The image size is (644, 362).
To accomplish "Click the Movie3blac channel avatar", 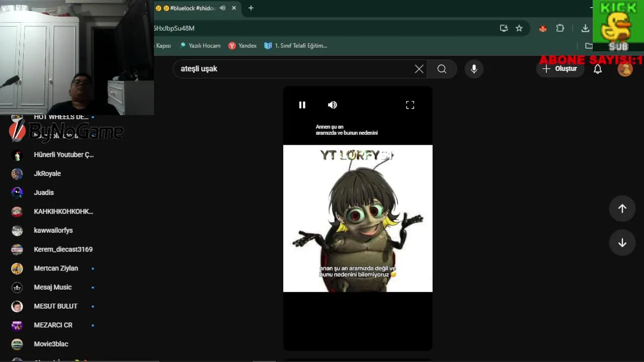I will [x=17, y=344].
